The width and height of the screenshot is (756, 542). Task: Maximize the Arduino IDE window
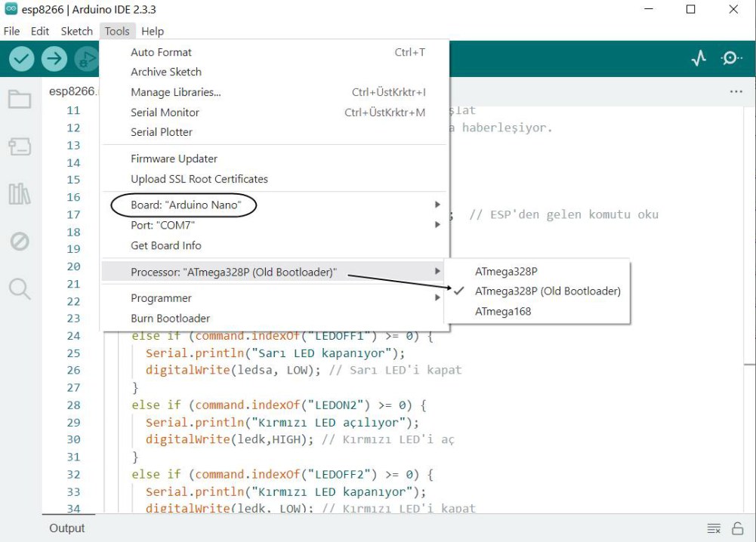[x=691, y=9]
